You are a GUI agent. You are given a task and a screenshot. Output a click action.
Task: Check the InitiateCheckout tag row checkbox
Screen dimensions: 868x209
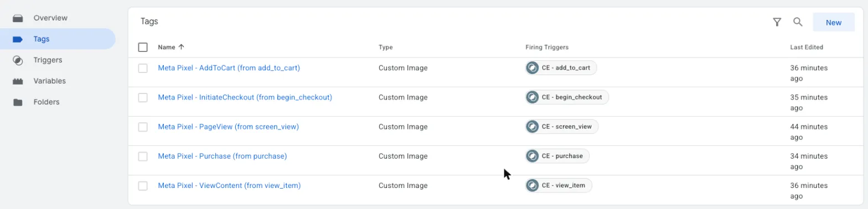pos(143,97)
